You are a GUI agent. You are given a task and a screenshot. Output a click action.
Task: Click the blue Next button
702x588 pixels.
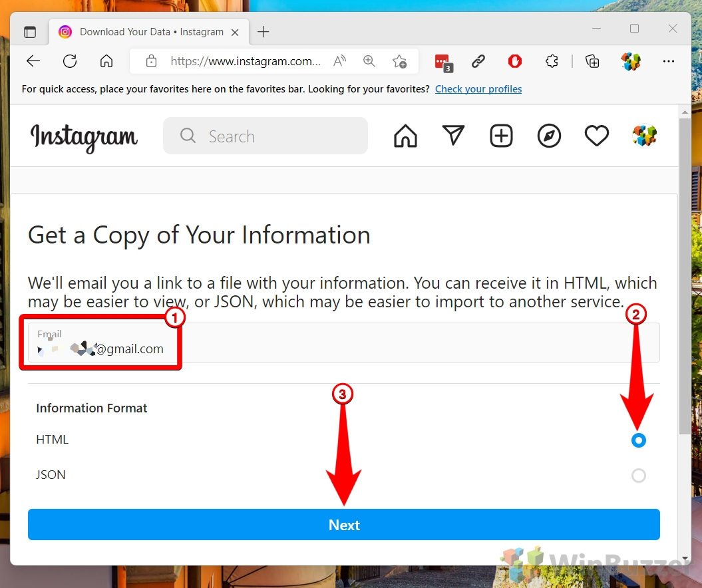pyautogui.click(x=344, y=524)
